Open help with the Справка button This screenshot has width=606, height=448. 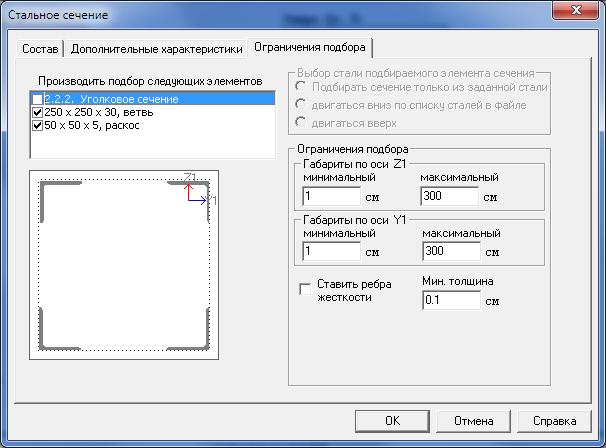pyautogui.click(x=553, y=420)
